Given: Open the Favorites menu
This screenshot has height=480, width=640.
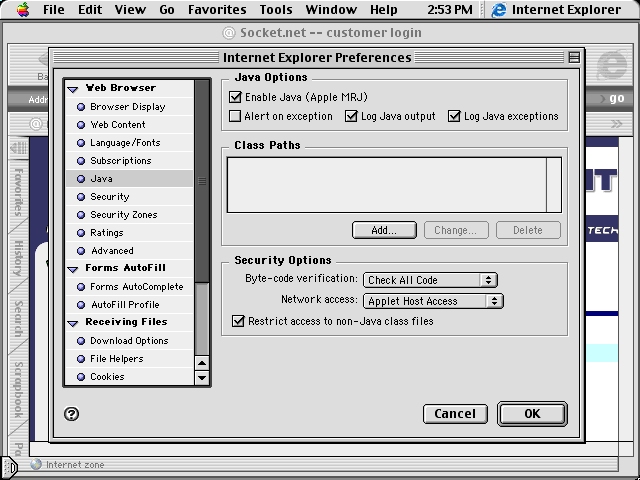Looking at the screenshot, I should 217,9.
